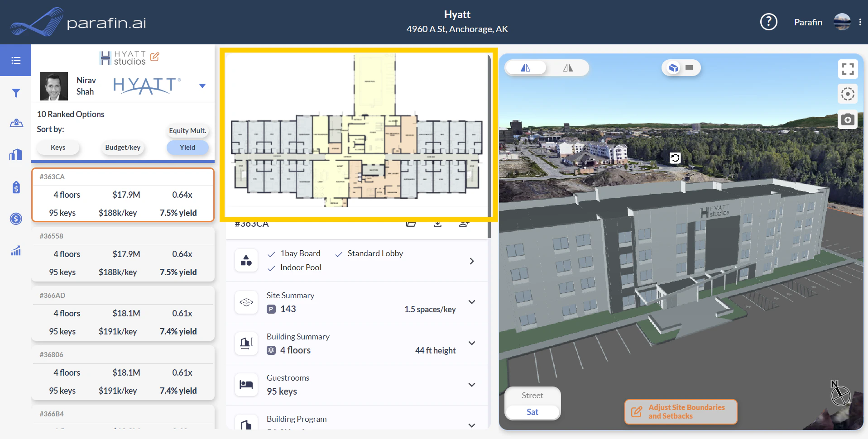
Task: Open the filter panel in the left sidebar
Action: (x=15, y=93)
